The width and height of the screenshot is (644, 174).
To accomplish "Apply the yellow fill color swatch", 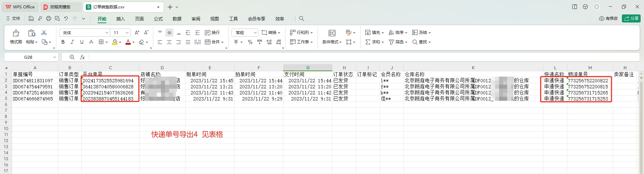I will [115, 42].
